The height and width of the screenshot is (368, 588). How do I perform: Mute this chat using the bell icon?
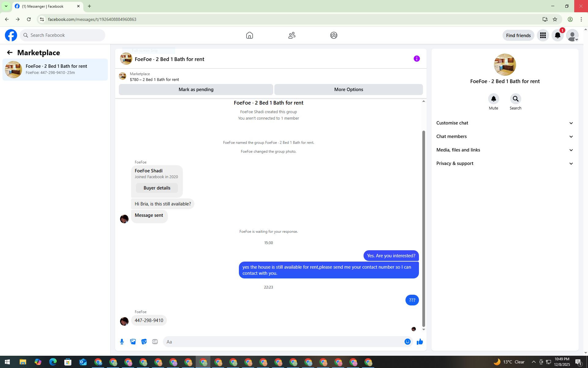[x=493, y=99]
